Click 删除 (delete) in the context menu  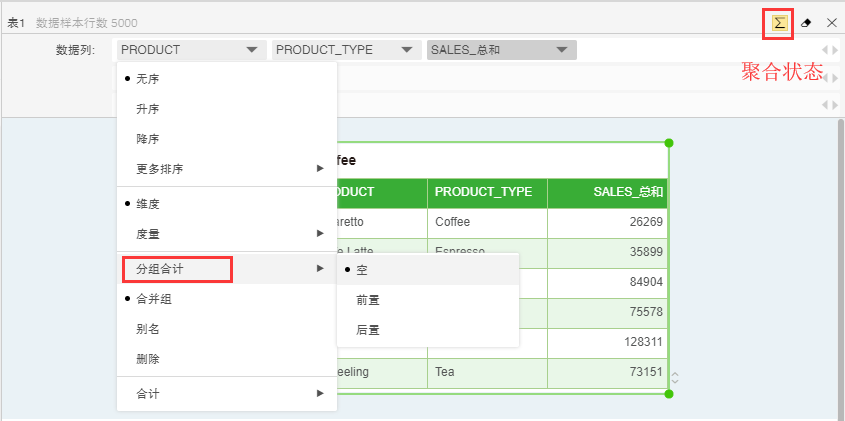147,358
